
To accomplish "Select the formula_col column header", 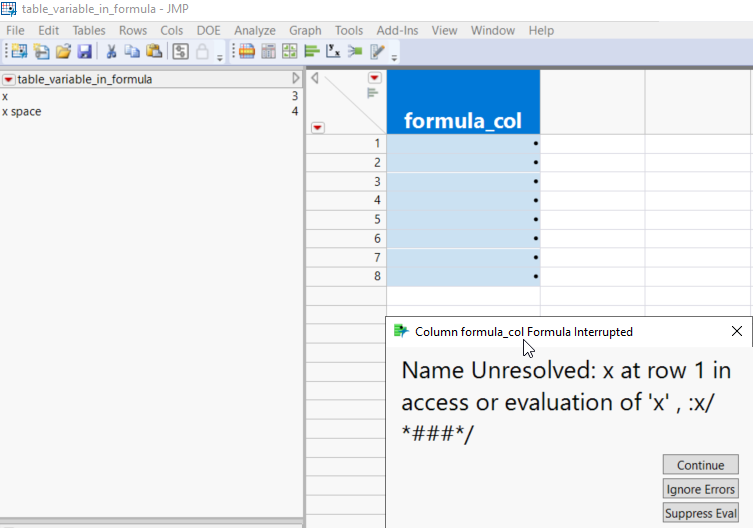I will (463, 121).
